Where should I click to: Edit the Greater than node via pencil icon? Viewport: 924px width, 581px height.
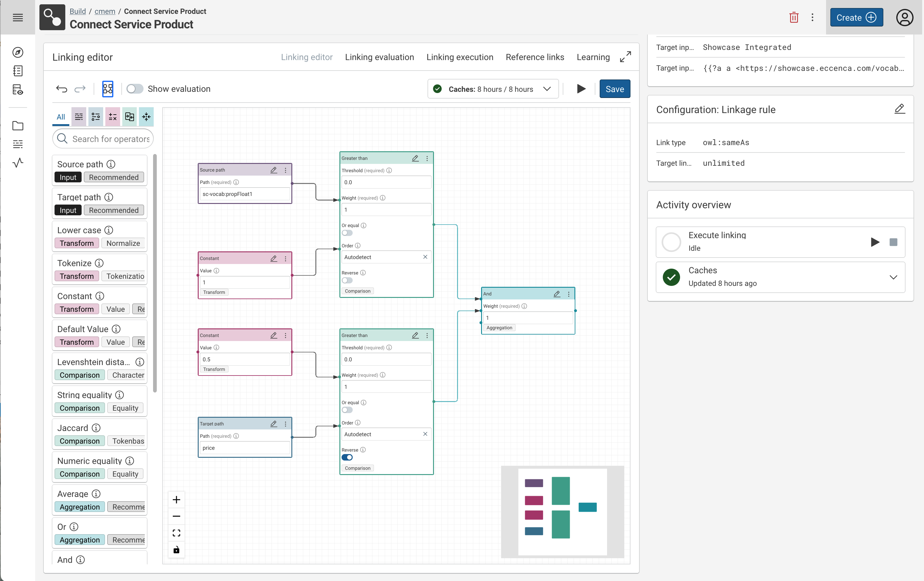[415, 158]
